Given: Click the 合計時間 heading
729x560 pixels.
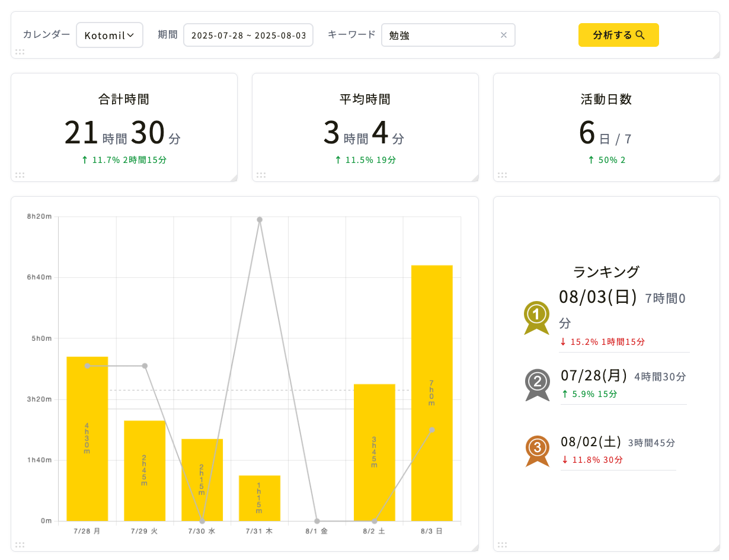Looking at the screenshot, I should (x=124, y=100).
